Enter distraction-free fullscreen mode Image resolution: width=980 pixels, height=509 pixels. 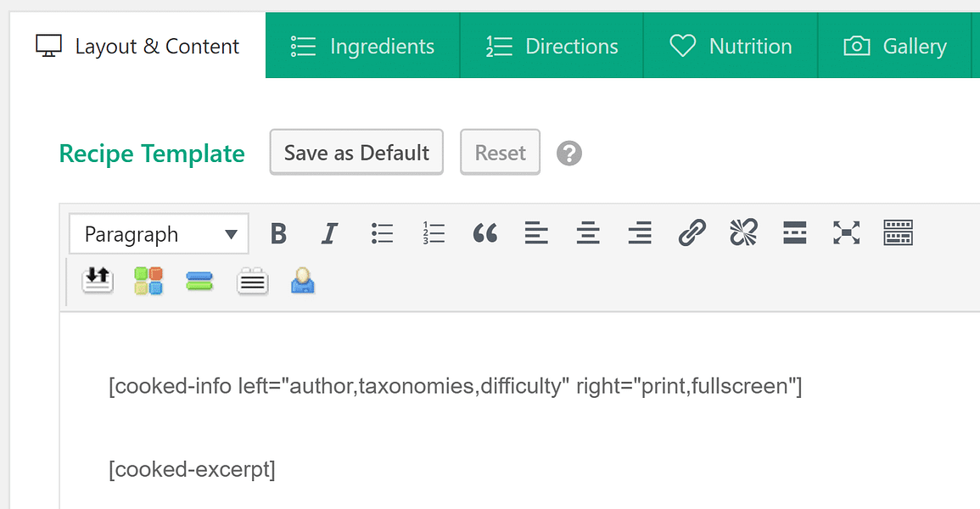(x=846, y=233)
